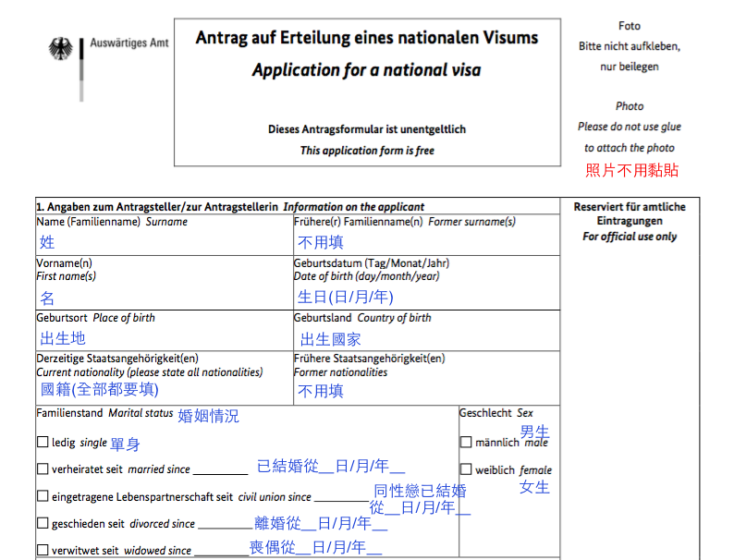The height and width of the screenshot is (560, 734).
Task: Select the 'weiblich female' checkbox
Action: click(466, 469)
